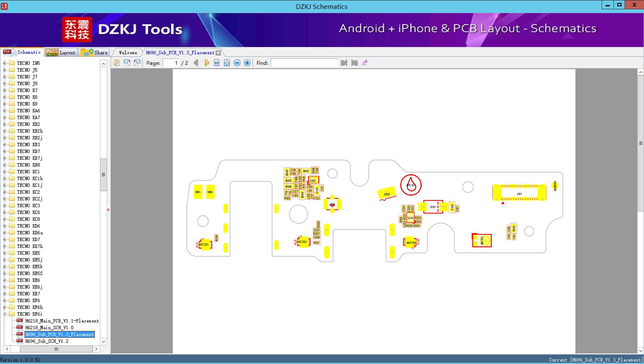Click the VIB+ pad on board
Image resolution: width=644 pixels, height=364 pixels.
pos(210,192)
